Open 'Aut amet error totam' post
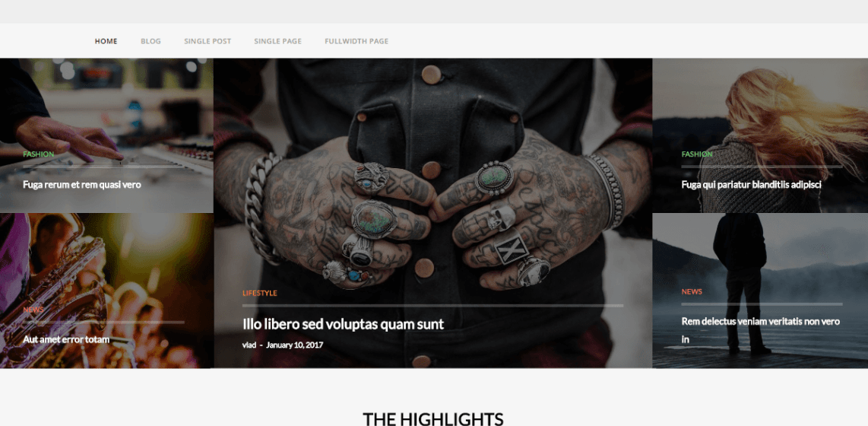 click(66, 339)
